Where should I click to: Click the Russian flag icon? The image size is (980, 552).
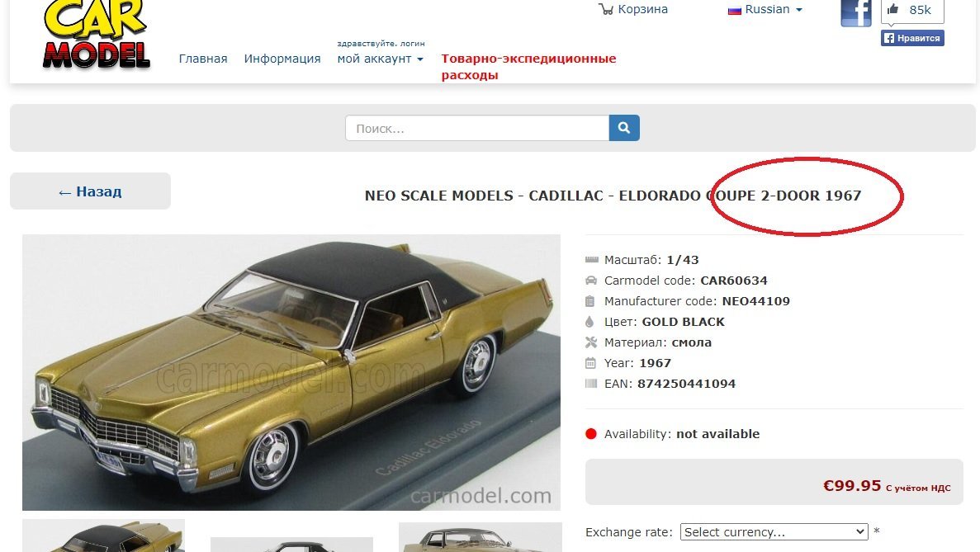coord(734,10)
